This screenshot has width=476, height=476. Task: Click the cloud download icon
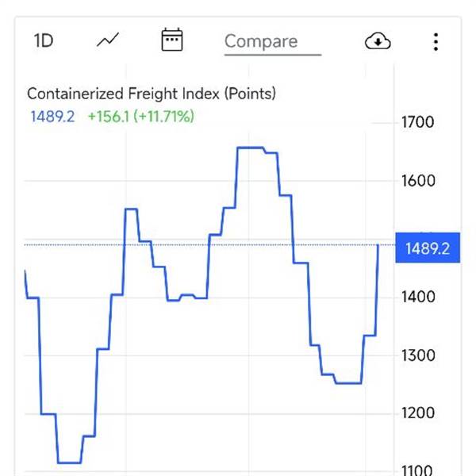pyautogui.click(x=378, y=41)
